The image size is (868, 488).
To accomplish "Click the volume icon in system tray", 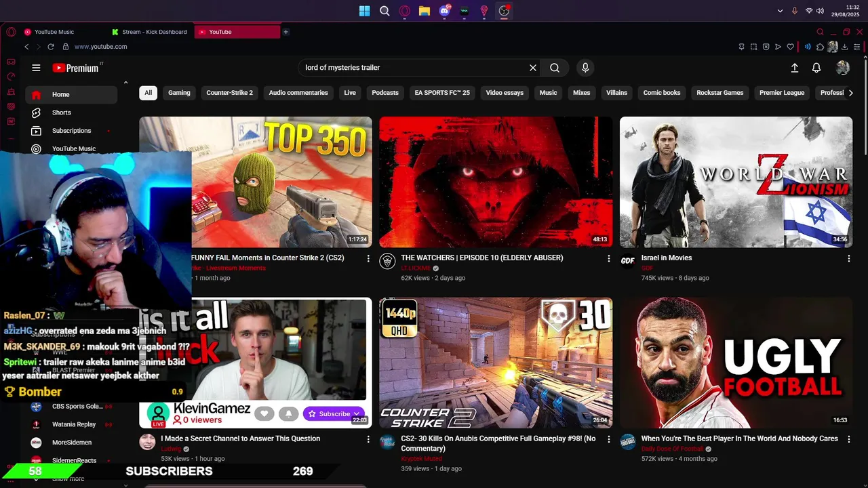I will [x=820, y=11].
